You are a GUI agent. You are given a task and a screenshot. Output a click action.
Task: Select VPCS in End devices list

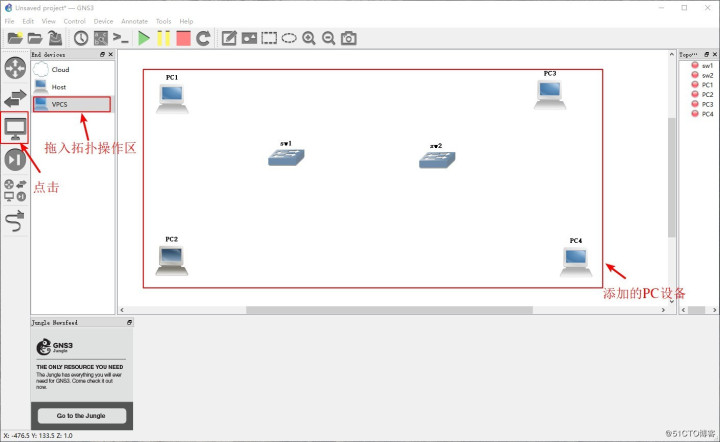[73, 104]
